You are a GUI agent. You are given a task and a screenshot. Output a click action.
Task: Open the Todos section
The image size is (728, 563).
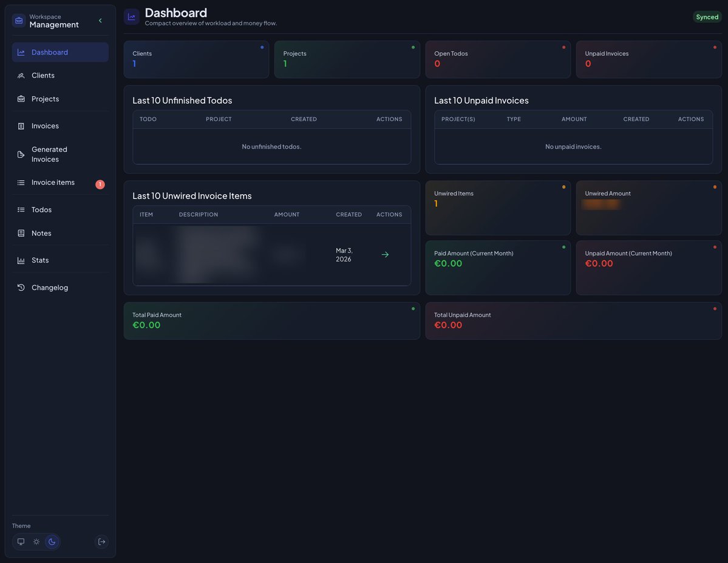[x=60, y=210]
